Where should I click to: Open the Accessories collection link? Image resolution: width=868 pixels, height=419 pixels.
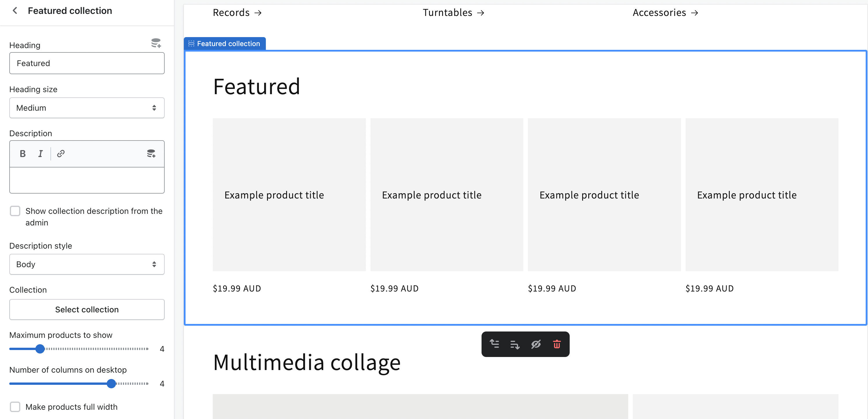point(664,12)
